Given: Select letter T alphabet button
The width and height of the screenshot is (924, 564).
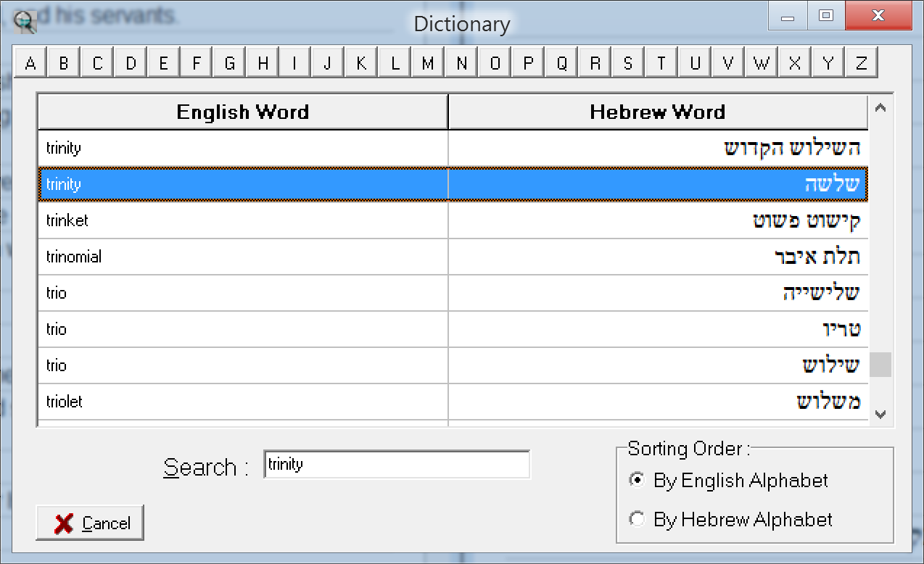Looking at the screenshot, I should click(661, 63).
